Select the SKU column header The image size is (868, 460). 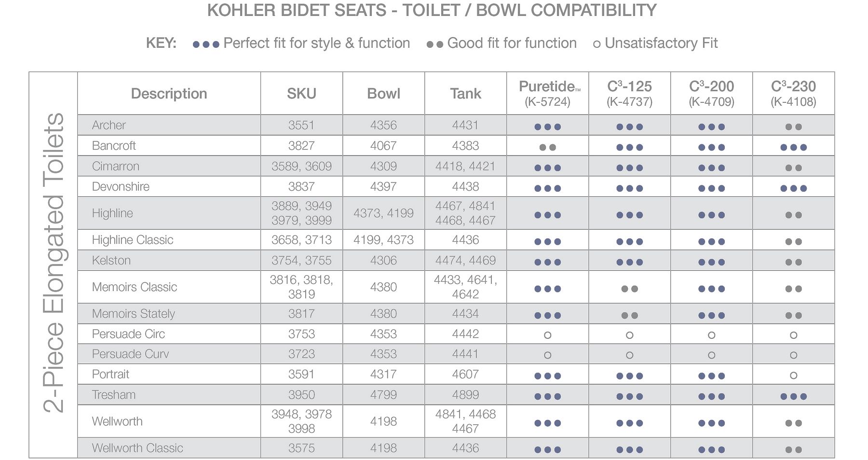[x=301, y=94]
